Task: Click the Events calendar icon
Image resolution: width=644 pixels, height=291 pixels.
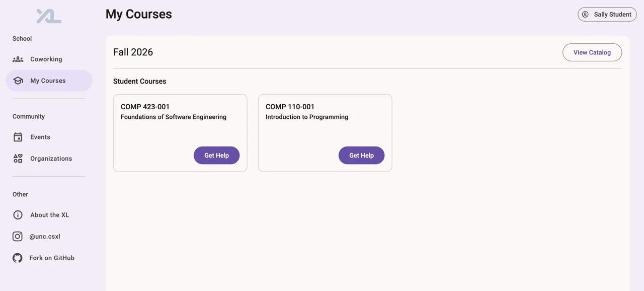Action: tap(18, 137)
